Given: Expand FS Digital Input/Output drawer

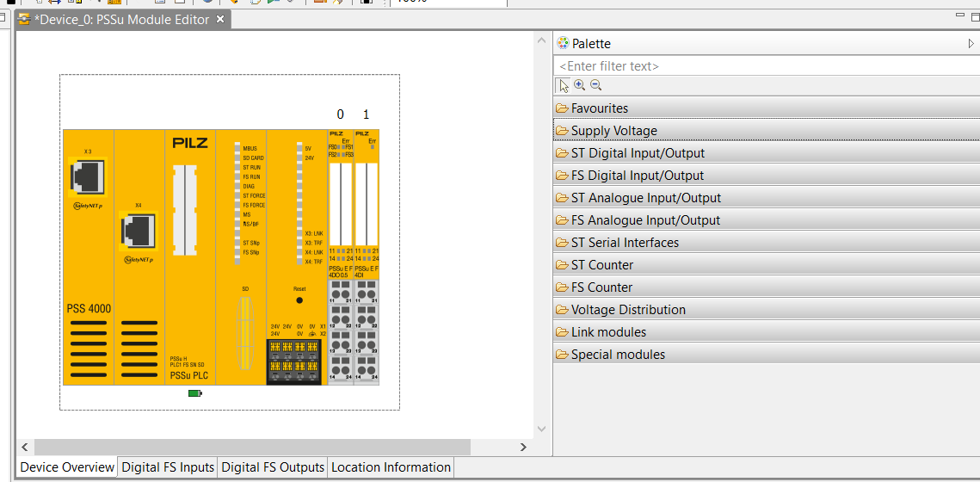Looking at the screenshot, I should pos(767,176).
